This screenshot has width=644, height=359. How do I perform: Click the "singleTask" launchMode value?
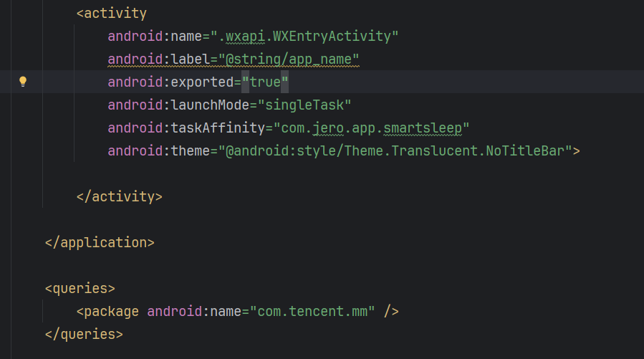[x=304, y=105]
